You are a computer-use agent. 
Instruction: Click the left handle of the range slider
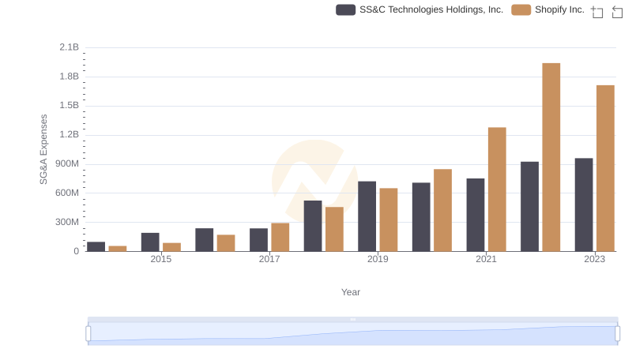(88, 334)
